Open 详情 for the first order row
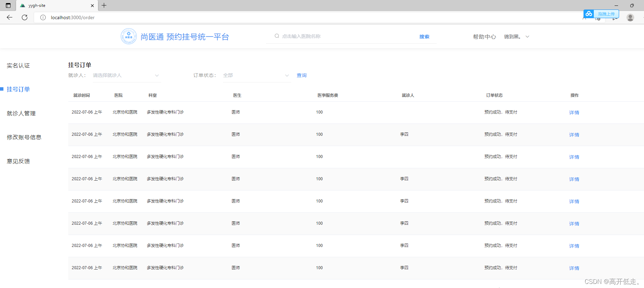Screen dimensions: 644x288 pos(574,113)
